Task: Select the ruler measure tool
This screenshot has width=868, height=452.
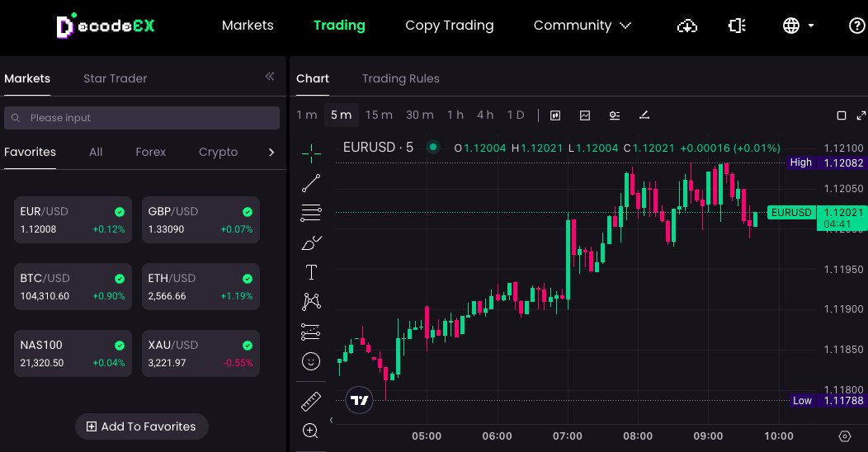Action: [x=311, y=402]
